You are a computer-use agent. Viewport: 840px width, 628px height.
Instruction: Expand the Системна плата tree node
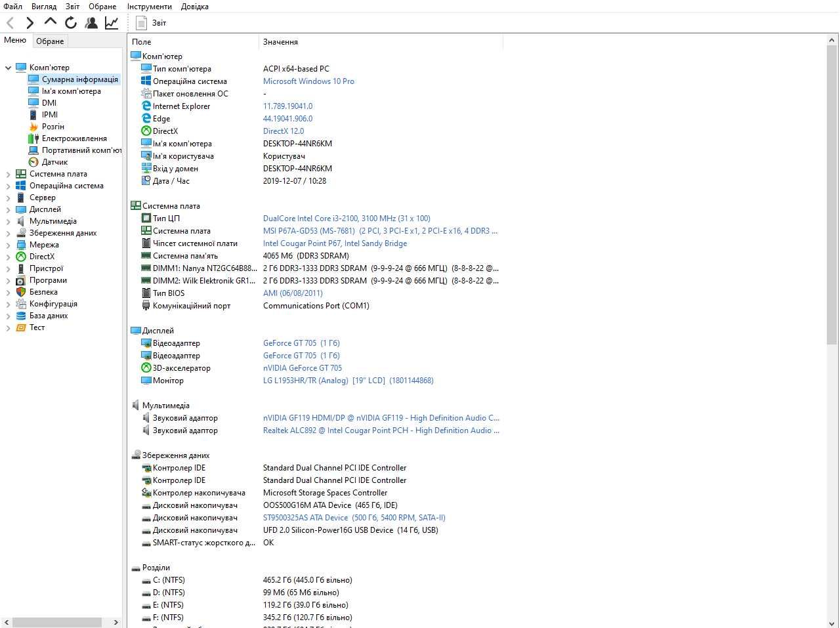point(8,174)
